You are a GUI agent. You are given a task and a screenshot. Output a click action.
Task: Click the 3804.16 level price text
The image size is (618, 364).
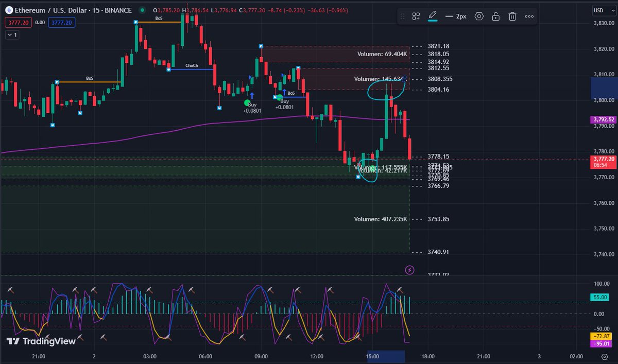438,90
